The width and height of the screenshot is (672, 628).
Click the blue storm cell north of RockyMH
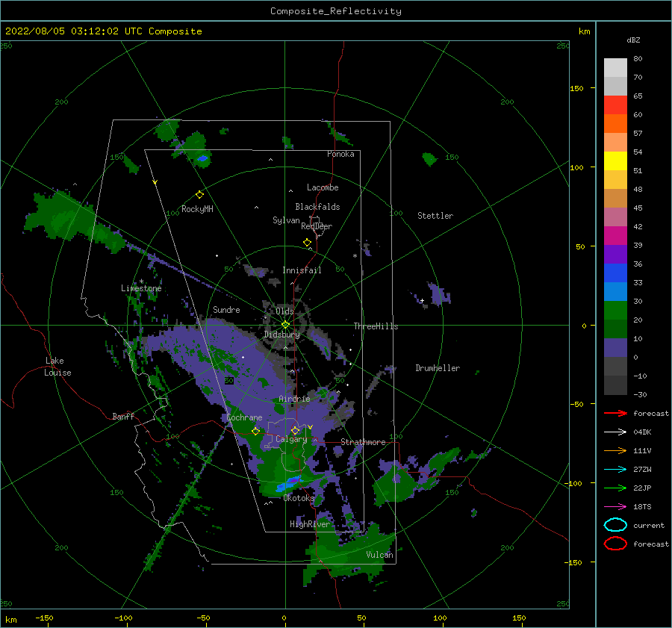(202, 158)
